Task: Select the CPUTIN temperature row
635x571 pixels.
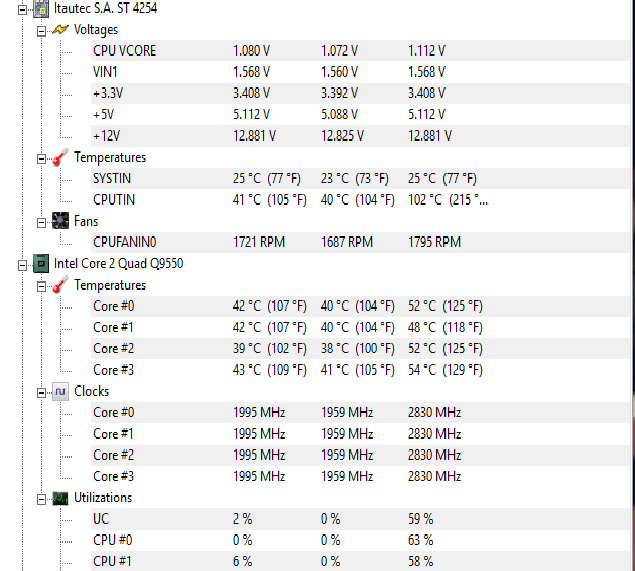Action: click(x=360, y=200)
